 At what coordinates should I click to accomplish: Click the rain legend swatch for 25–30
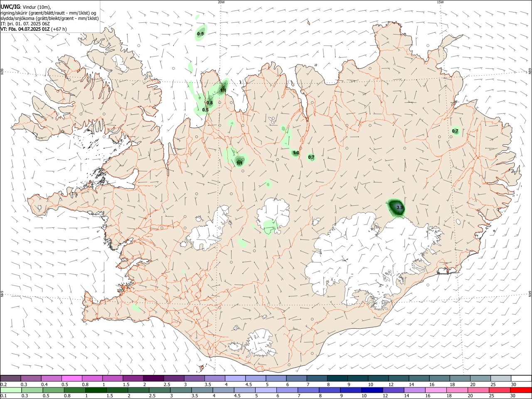pyautogui.click(x=500, y=390)
